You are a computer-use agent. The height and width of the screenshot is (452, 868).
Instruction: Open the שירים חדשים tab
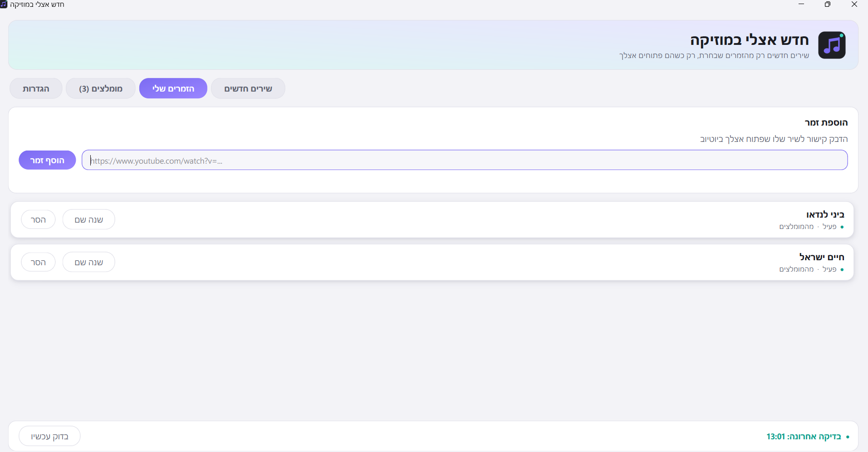tap(248, 88)
